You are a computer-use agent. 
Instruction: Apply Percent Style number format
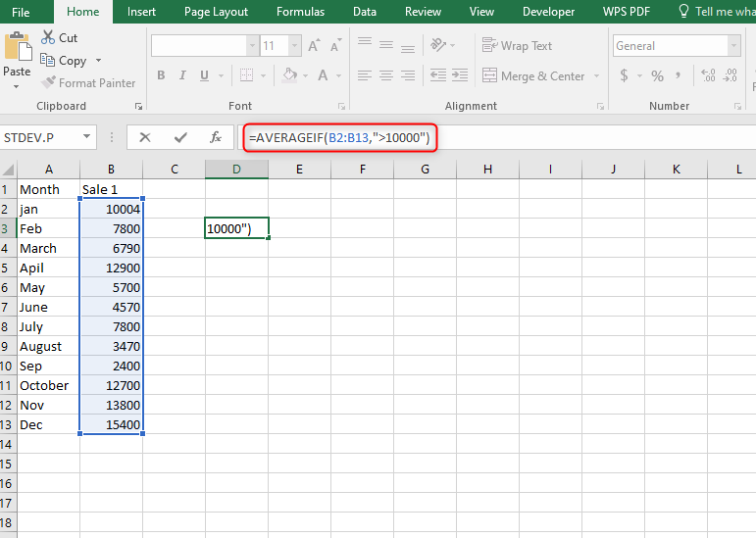pyautogui.click(x=657, y=76)
